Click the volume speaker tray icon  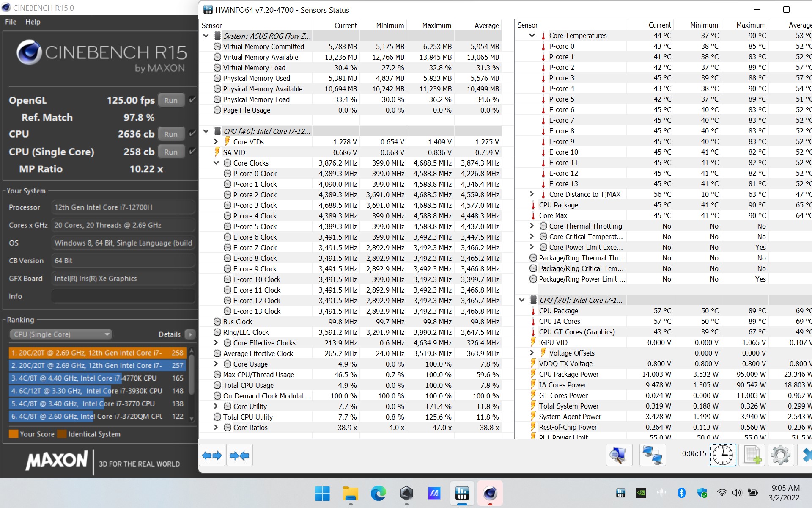point(737,493)
